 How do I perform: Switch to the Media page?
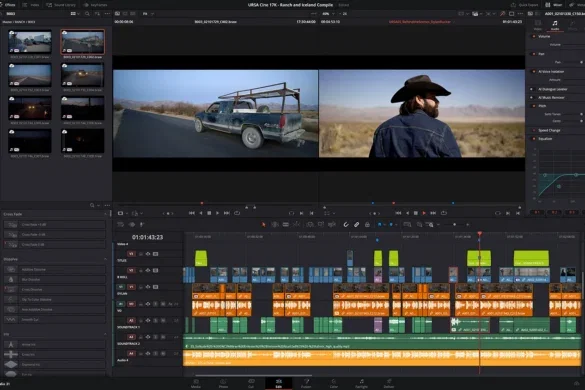(196, 383)
